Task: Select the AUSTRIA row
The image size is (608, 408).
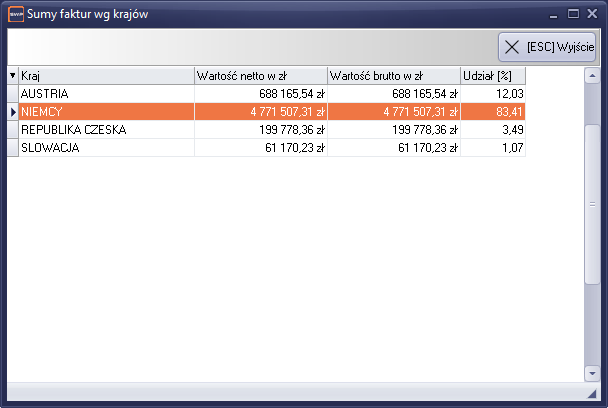Action: coord(105,93)
